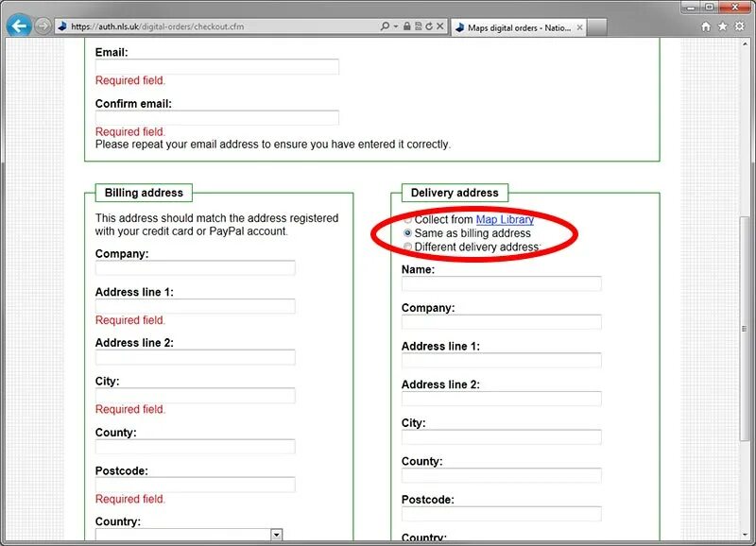Click the billing Postcode field
Viewport: 756px width, 546px height.
pos(196,485)
